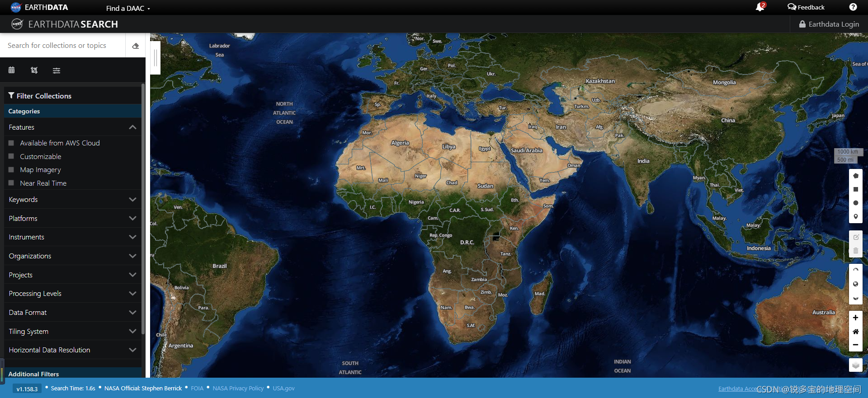Click the Search Time: 1.6s text

point(73,388)
